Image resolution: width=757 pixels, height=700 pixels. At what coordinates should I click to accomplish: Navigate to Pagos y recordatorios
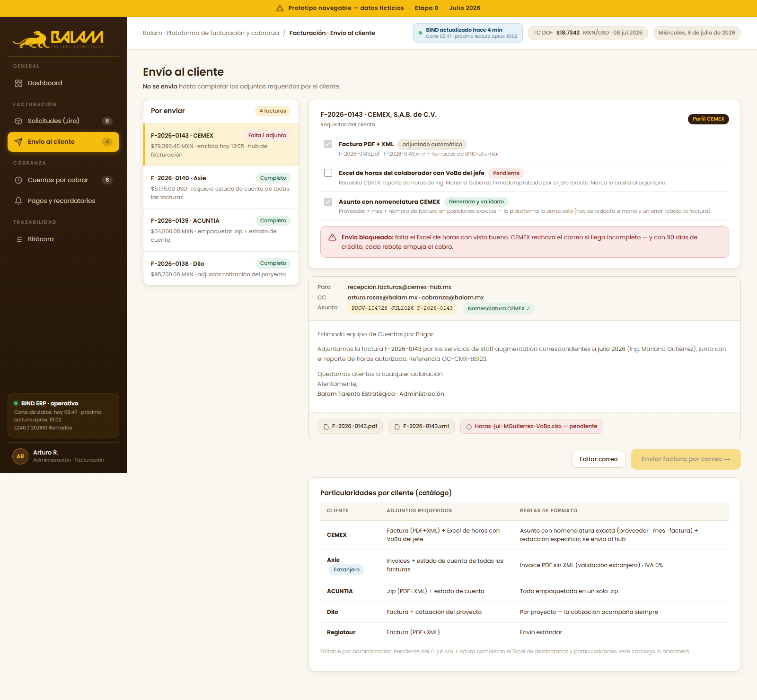click(63, 201)
